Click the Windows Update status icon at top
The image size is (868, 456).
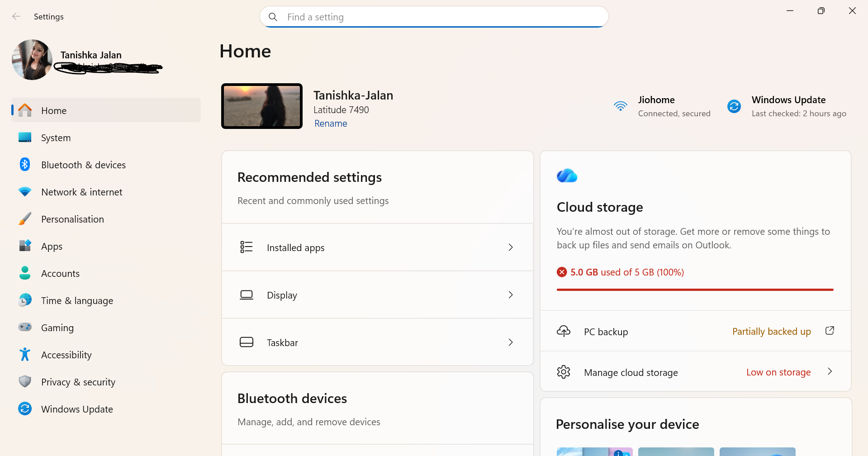coord(734,106)
